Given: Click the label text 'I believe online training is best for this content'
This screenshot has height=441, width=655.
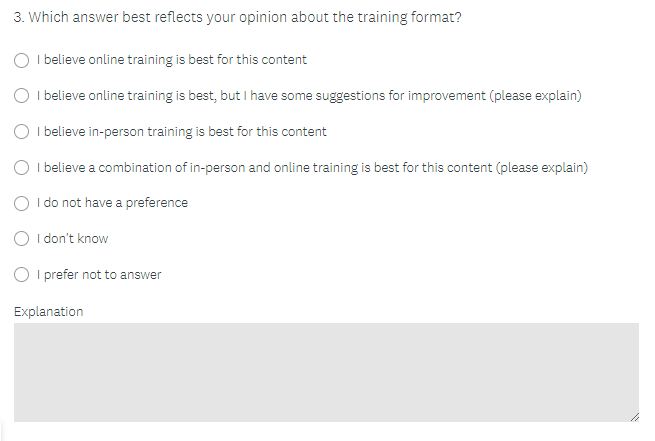Looking at the screenshot, I should tap(171, 60).
